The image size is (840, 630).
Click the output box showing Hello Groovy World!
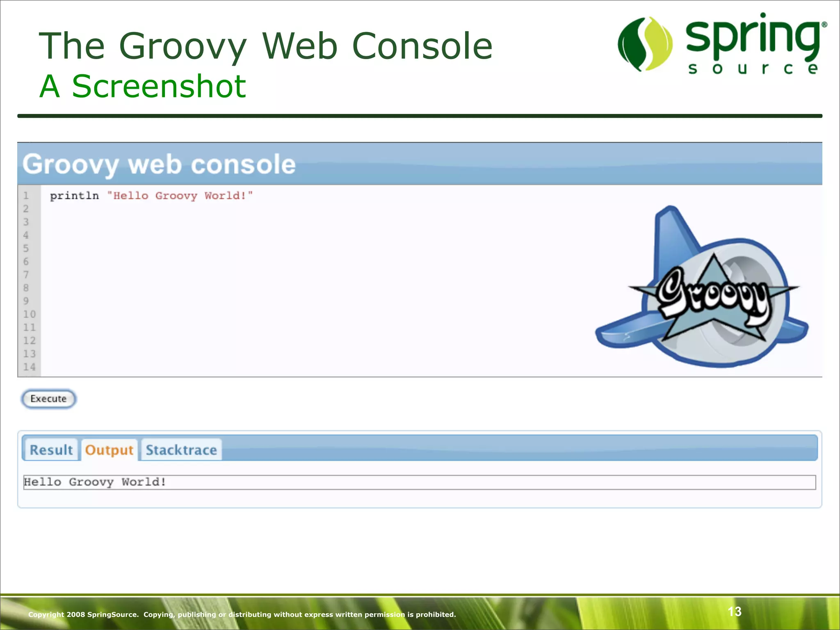pos(418,482)
